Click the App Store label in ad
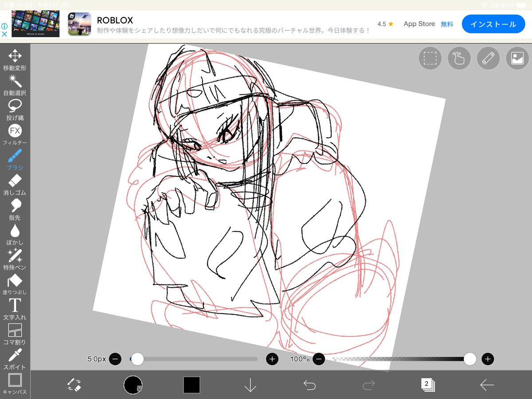Viewport: 532px width, 399px height. (x=419, y=24)
